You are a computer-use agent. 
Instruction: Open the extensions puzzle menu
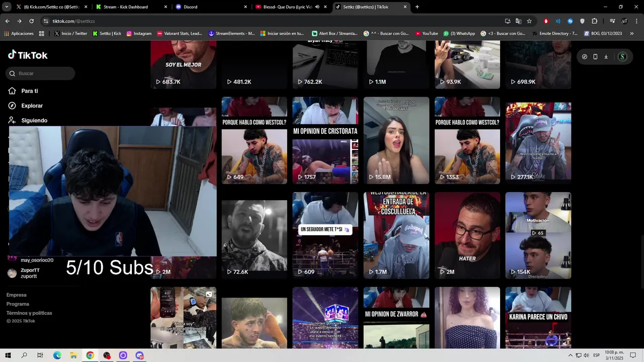(x=595, y=21)
